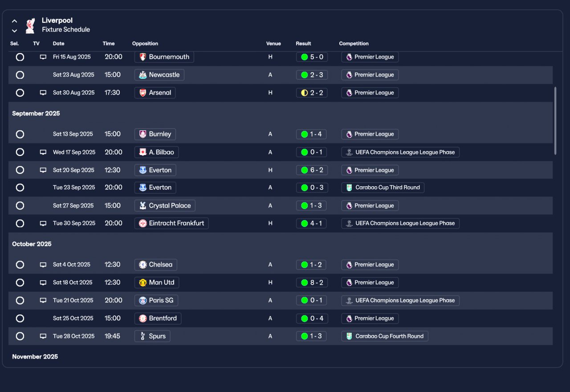Image resolution: width=570 pixels, height=392 pixels.
Task: Click the Arsenal club badge
Action: pyautogui.click(x=143, y=93)
